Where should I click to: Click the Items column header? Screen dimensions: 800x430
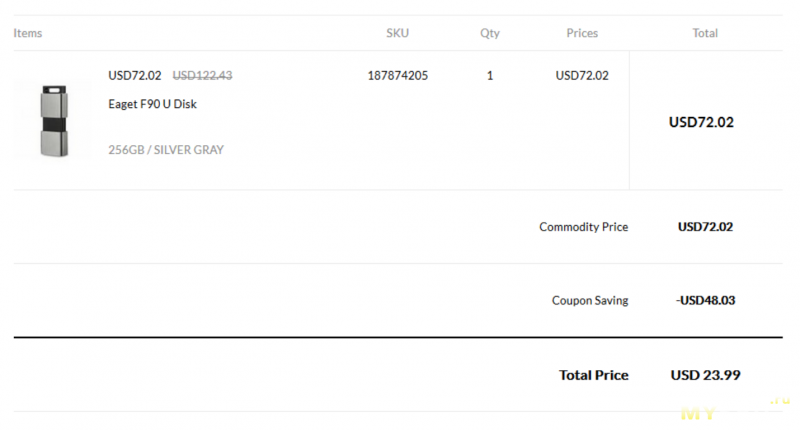click(28, 33)
